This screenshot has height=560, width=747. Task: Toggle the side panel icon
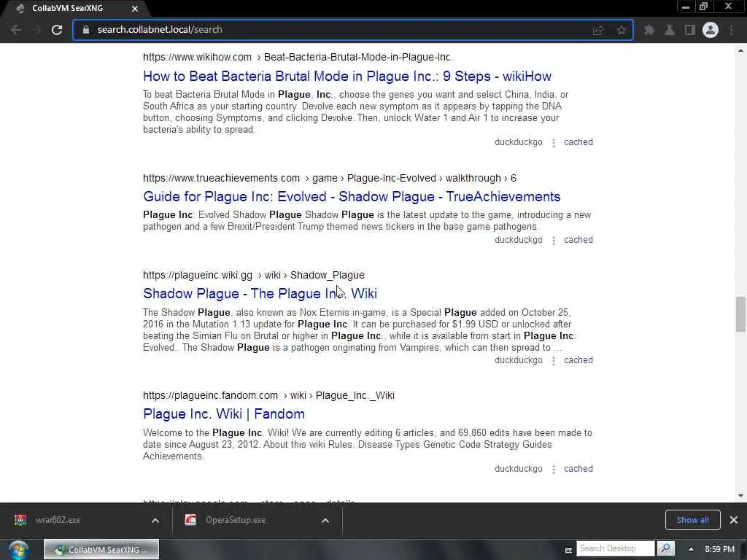point(690,30)
